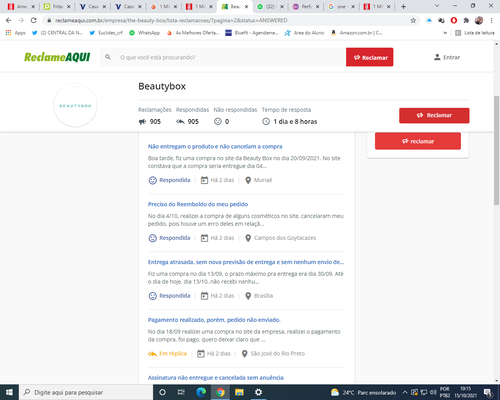This screenshot has width=500, height=400.
Task: Click the browser address bar URL
Action: [x=171, y=21]
